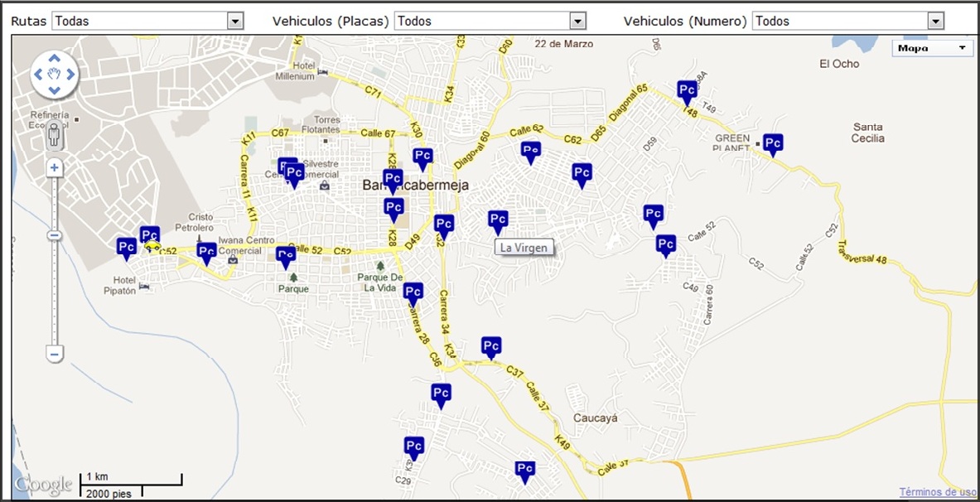Viewport: 980px width, 502px height.
Task: Click the Pc marker west of Hotel Pipatón on C52
Action: point(126,249)
